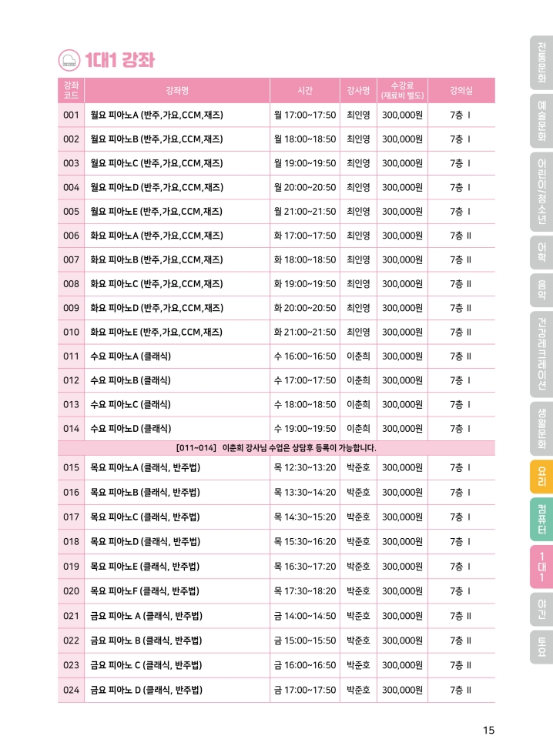Select course 011 수요 피아노A (클래식)
The height and width of the screenshot is (756, 553).
[131, 356]
